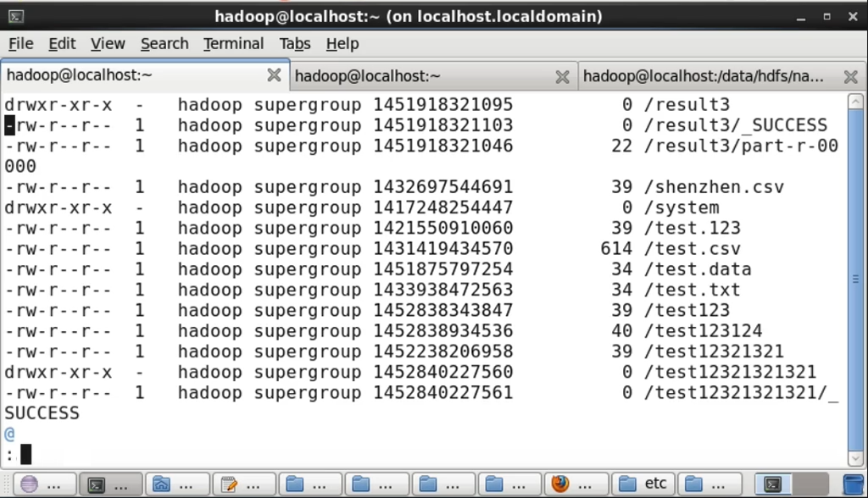Click the /result3/_SUCCESS path
Screen dimensions: 868x498
[x=736, y=125]
